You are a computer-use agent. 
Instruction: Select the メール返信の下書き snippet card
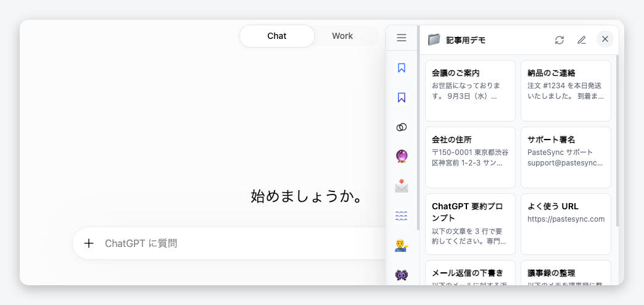pos(470,272)
